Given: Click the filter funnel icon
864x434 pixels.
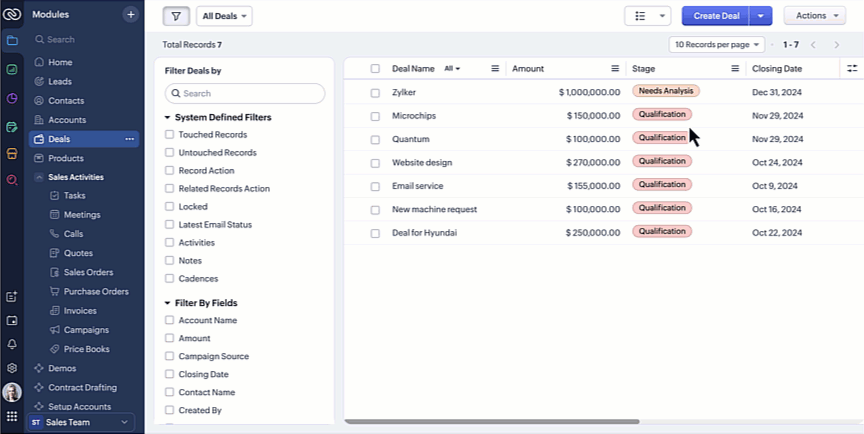Looking at the screenshot, I should [x=176, y=16].
